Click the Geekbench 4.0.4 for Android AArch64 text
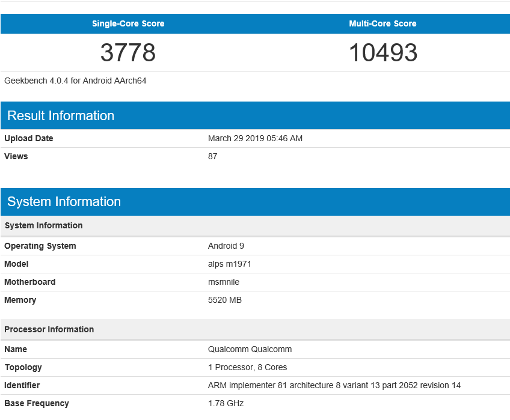The width and height of the screenshot is (510, 420). point(75,81)
